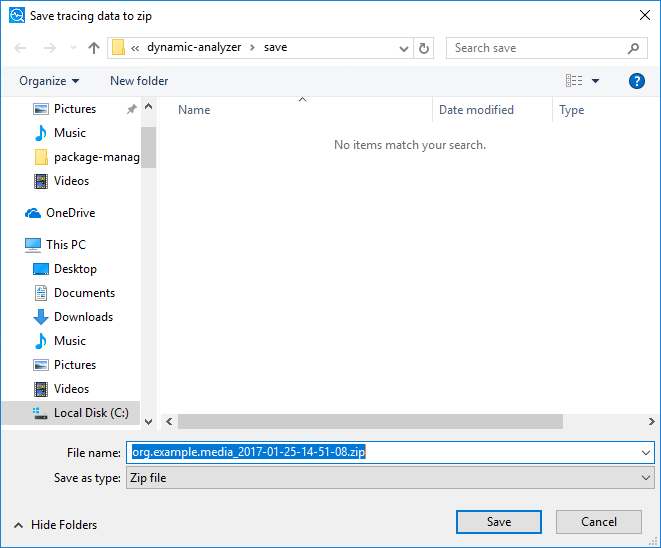661x548 pixels.
Task: Open the view options dropdown arrow
Action: click(x=596, y=81)
